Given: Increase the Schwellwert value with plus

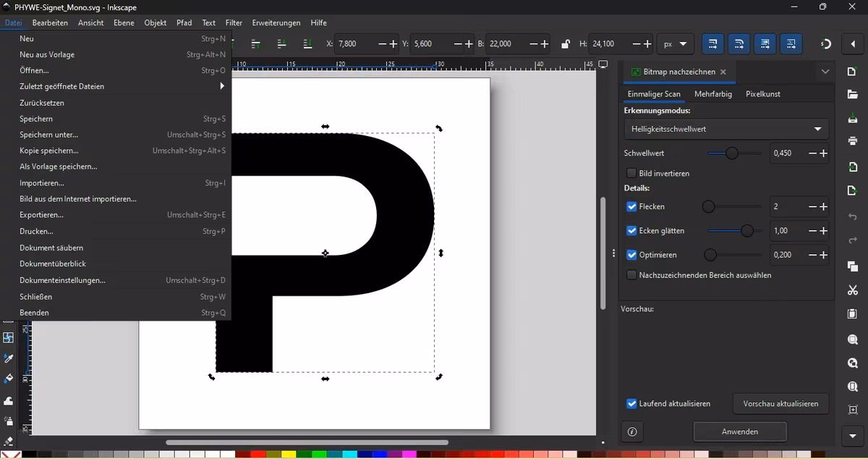Looking at the screenshot, I should pos(823,153).
